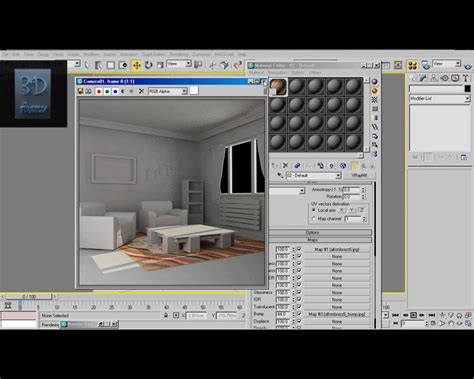474x379 pixels.
Task: Click the selection lock toggle icon in status bar
Action: click(x=166, y=315)
